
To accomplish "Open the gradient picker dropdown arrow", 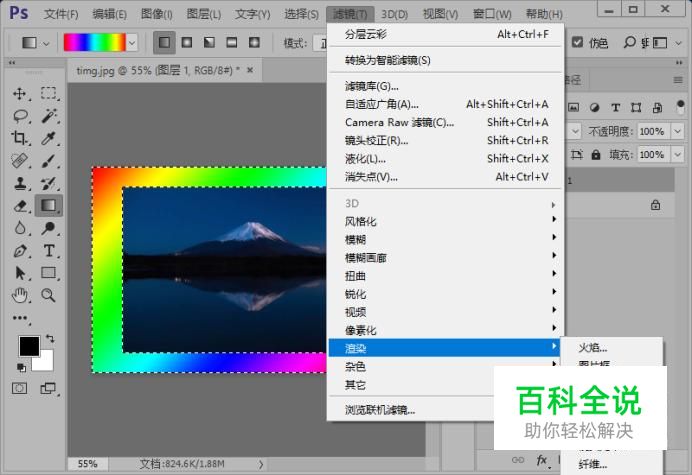I will [x=132, y=43].
